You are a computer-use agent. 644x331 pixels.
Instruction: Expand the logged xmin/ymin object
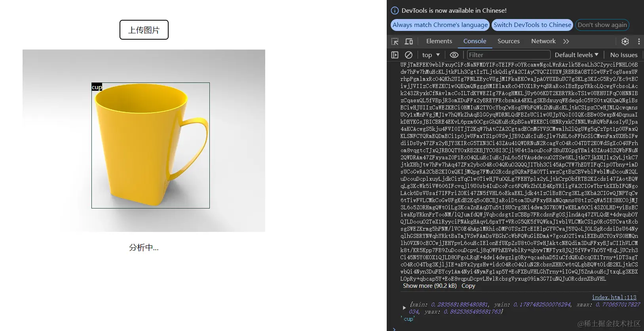(x=404, y=308)
